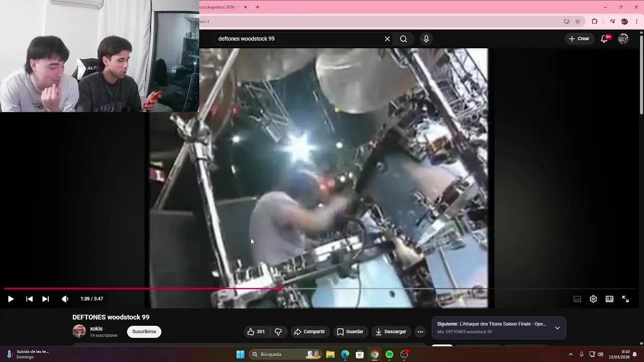Open the volume tray icon

(x=600, y=354)
